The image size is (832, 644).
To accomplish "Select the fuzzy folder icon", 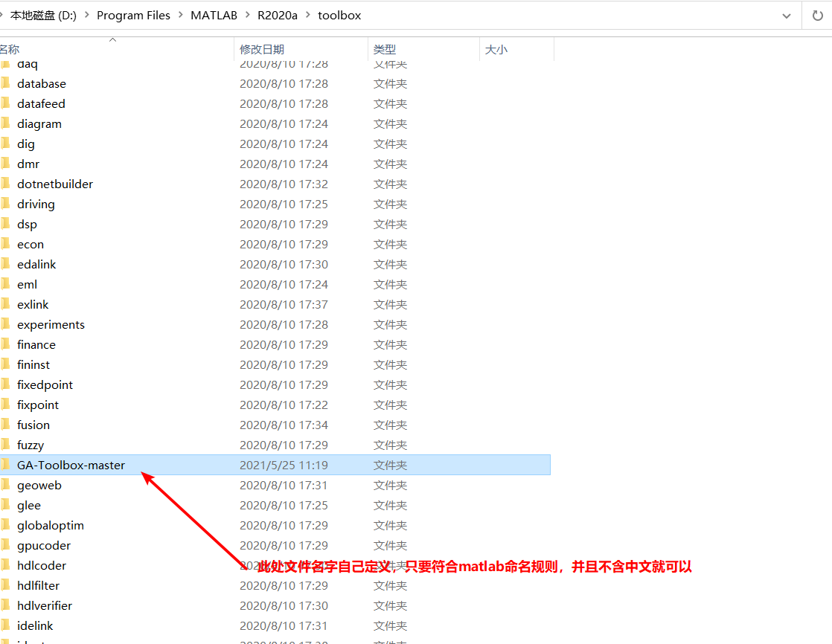I will [x=5, y=445].
